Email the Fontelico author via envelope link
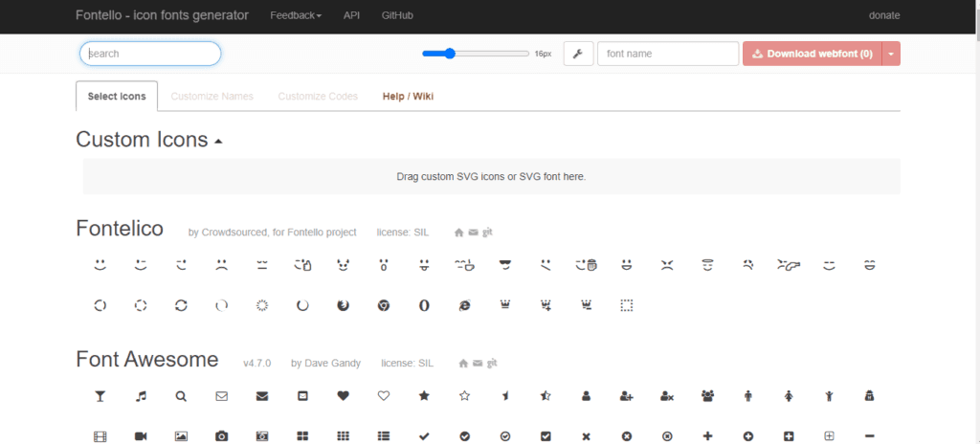The height and width of the screenshot is (444, 980). (473, 233)
